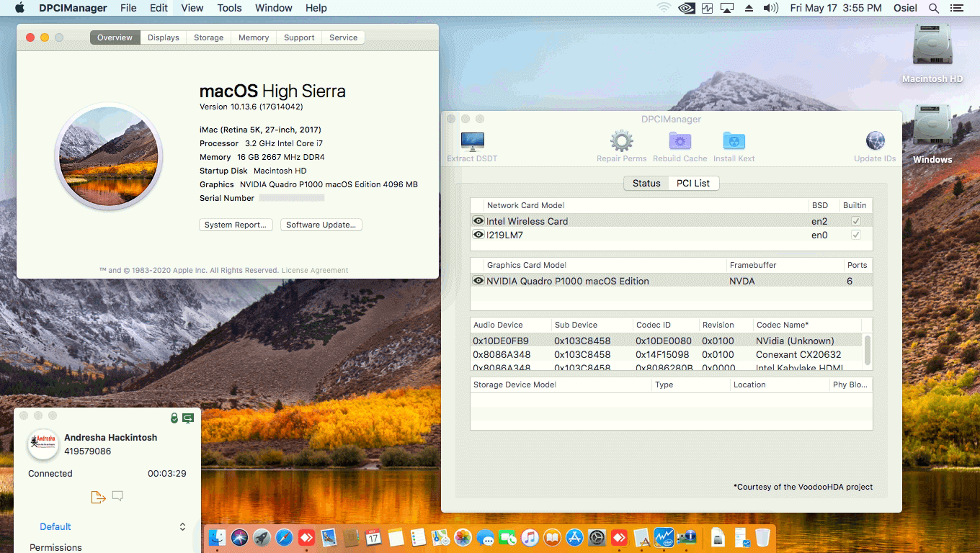Open the chat panel in AnyDesk session

coord(117,496)
